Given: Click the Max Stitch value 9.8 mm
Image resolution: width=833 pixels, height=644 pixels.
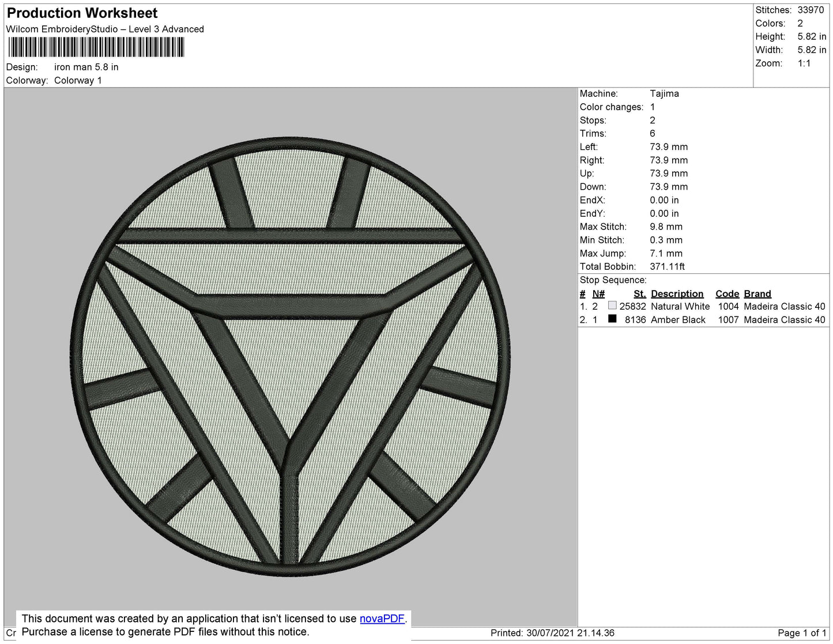Looking at the screenshot, I should (x=666, y=227).
